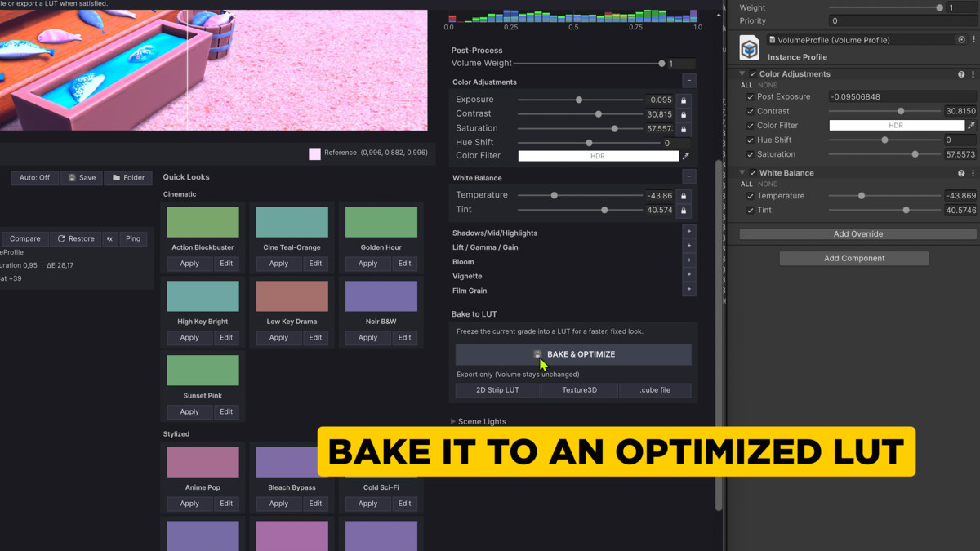
Task: Open the looks Folder button
Action: point(128,177)
